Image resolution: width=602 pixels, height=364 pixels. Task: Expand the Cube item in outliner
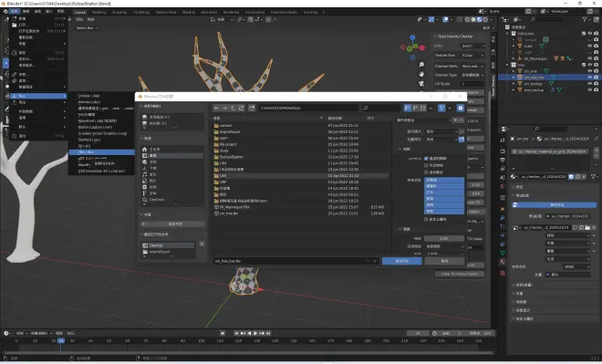click(514, 46)
